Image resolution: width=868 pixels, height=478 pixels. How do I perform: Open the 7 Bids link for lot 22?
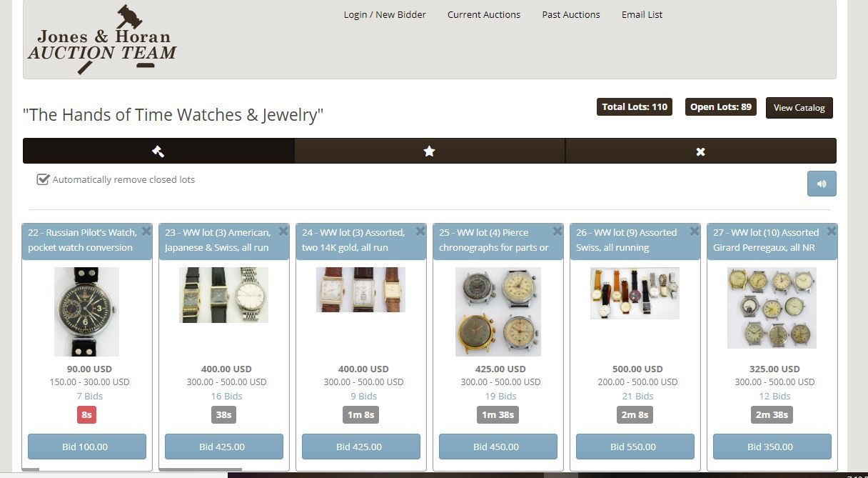pyautogui.click(x=90, y=396)
